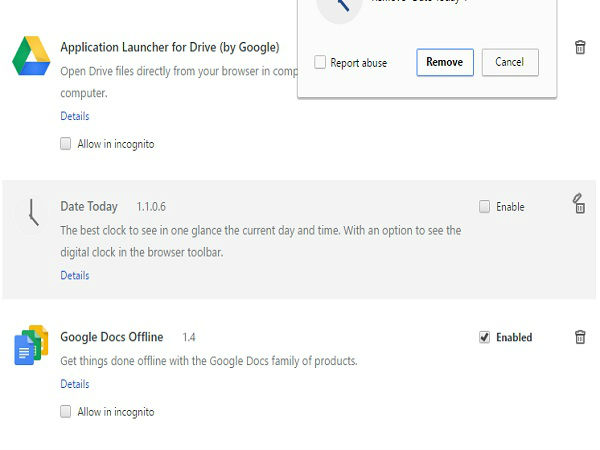Allow Application Launcher for Drive in incognito
The height and width of the screenshot is (450, 600).
point(66,144)
